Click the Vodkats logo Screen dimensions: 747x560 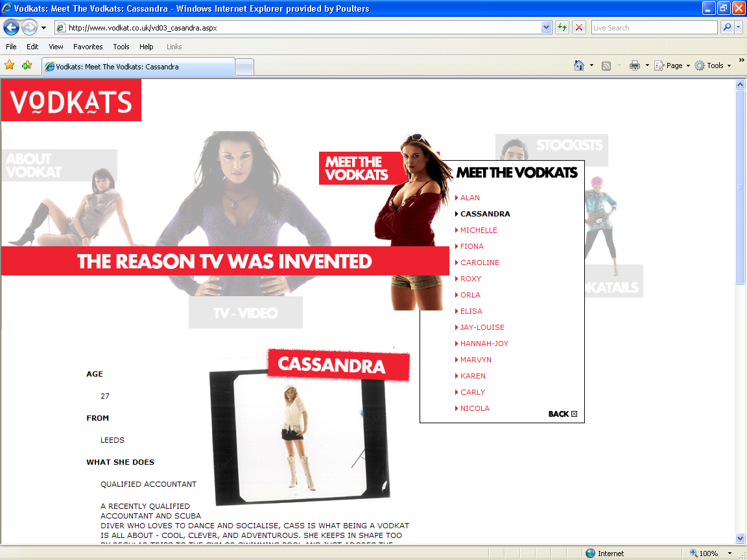pyautogui.click(x=71, y=100)
